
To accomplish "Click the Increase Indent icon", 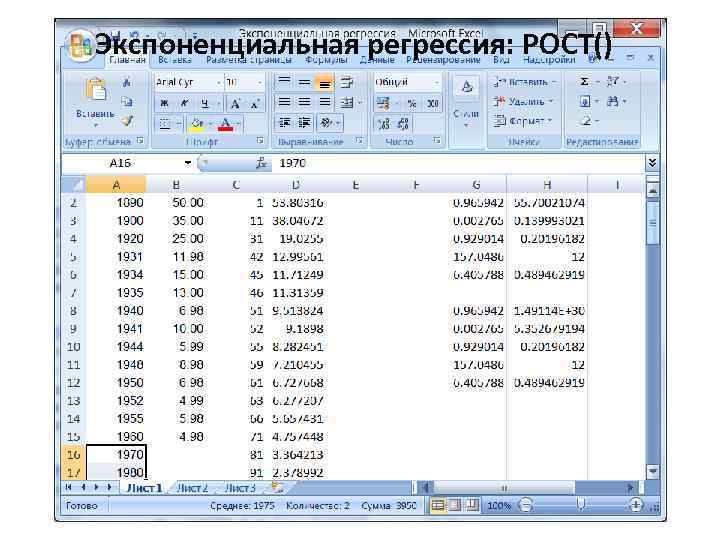I will pos(304,122).
